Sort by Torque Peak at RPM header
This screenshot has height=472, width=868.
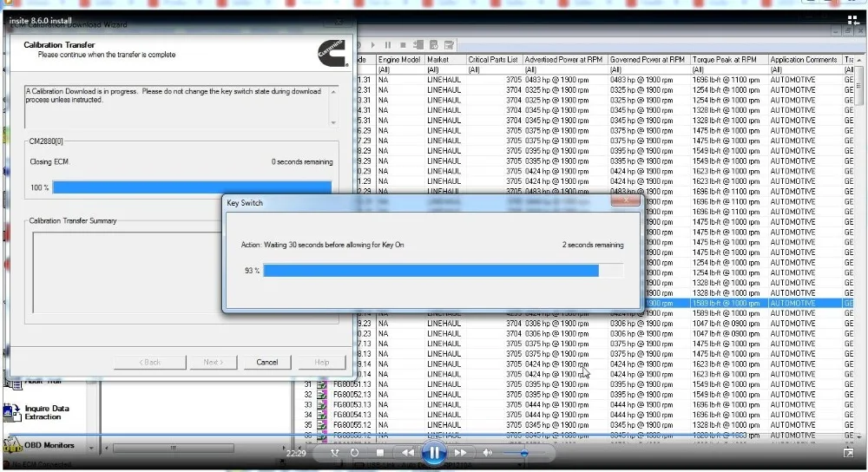click(729, 59)
